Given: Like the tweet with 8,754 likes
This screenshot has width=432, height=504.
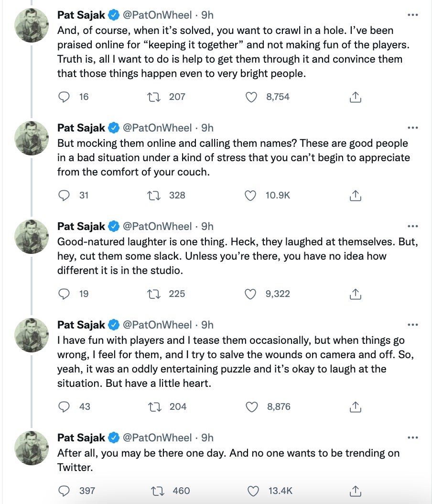Looking at the screenshot, I should [252, 97].
